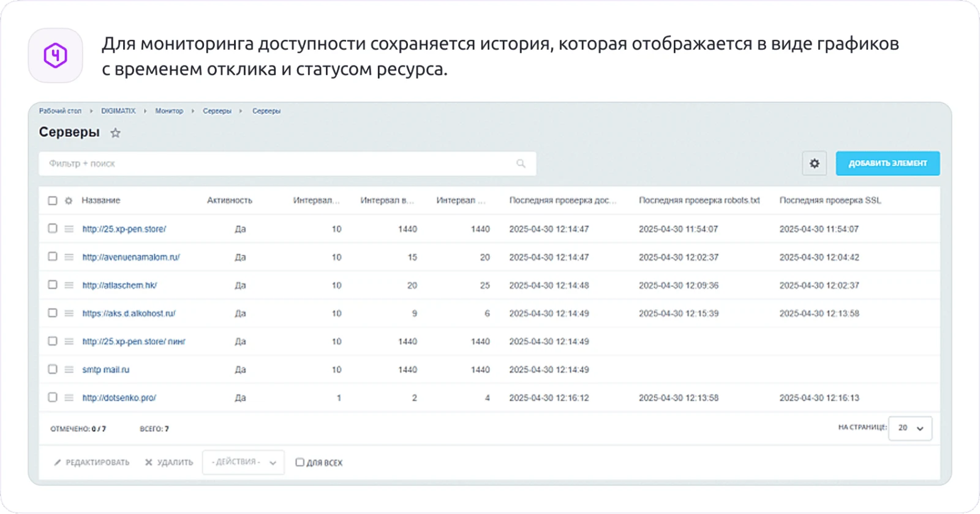Open the https://aks.d.alkohost.ru/ link
Screen dimensions: 980x514
tap(129, 313)
